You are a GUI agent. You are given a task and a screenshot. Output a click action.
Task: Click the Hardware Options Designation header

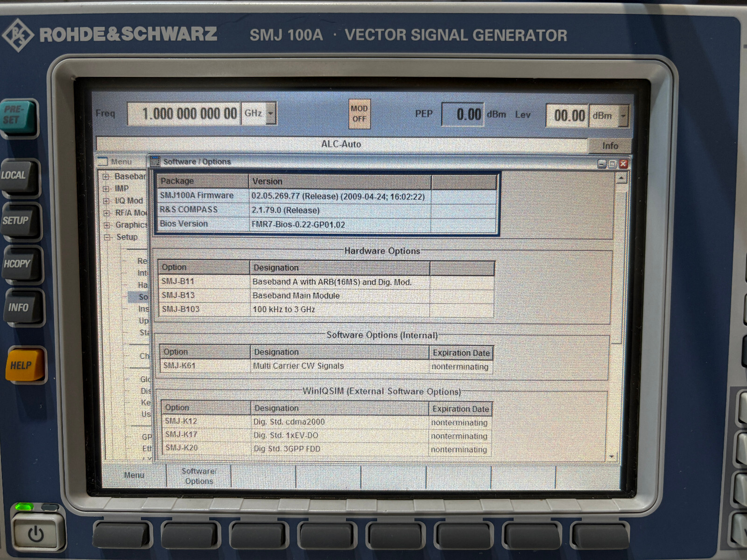[340, 268]
